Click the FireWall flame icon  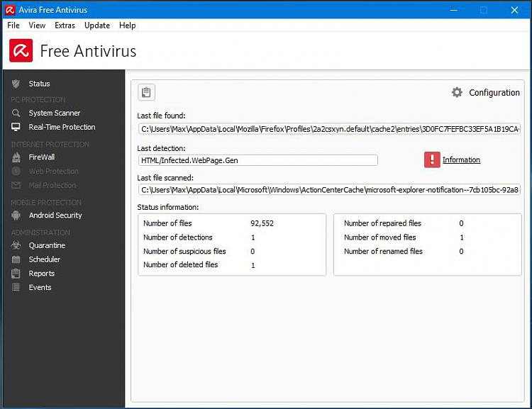16,157
